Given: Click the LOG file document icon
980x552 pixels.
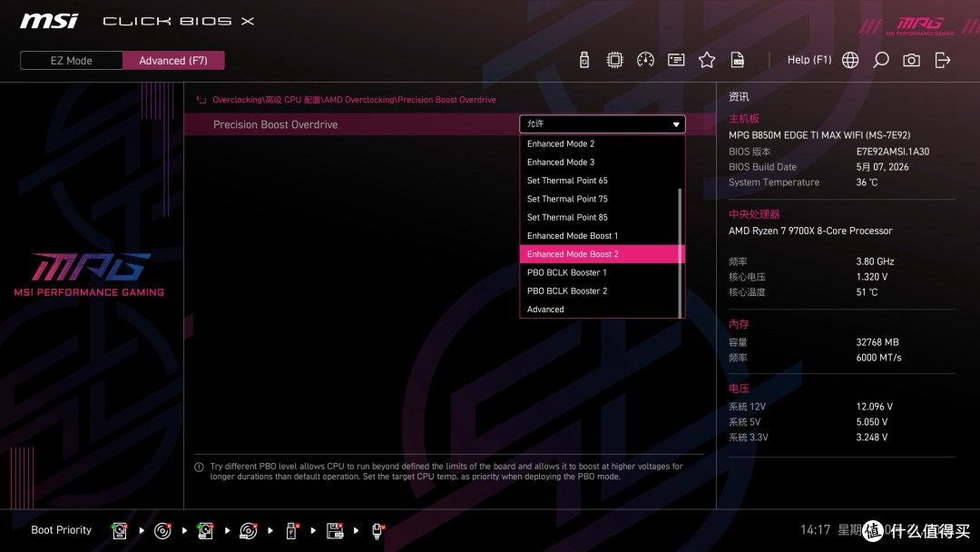Looking at the screenshot, I should point(738,60).
